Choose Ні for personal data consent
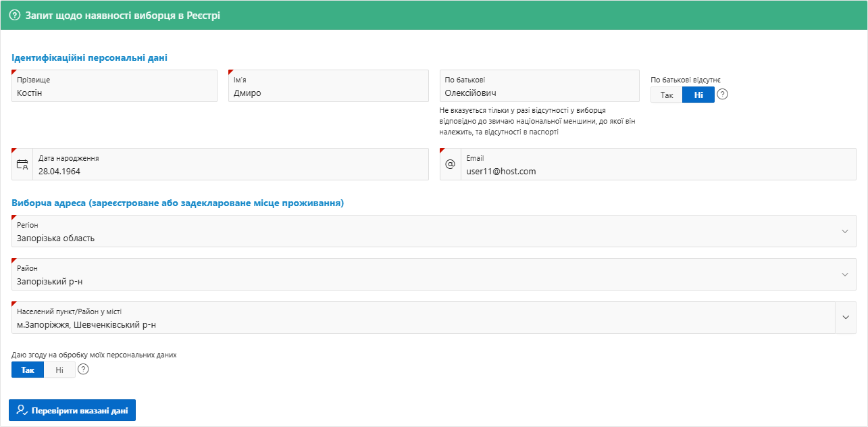The image size is (868, 427). 59,370
